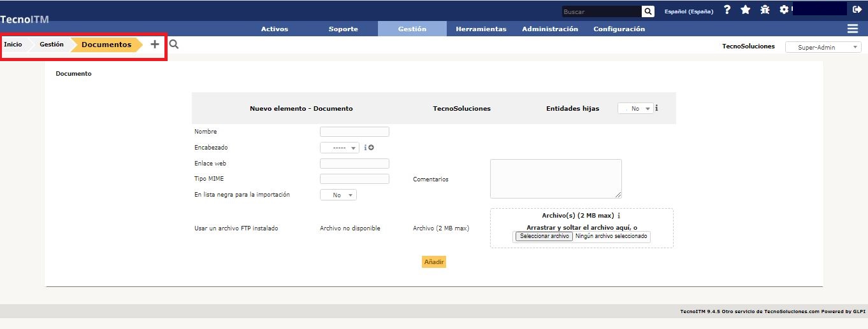Click the logout icon
Viewport: 868px width, 329px height.
pyautogui.click(x=857, y=10)
